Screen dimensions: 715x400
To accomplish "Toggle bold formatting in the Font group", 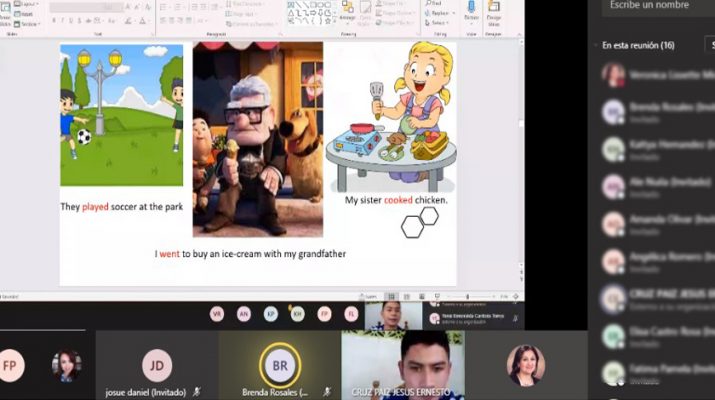I will click(54, 20).
